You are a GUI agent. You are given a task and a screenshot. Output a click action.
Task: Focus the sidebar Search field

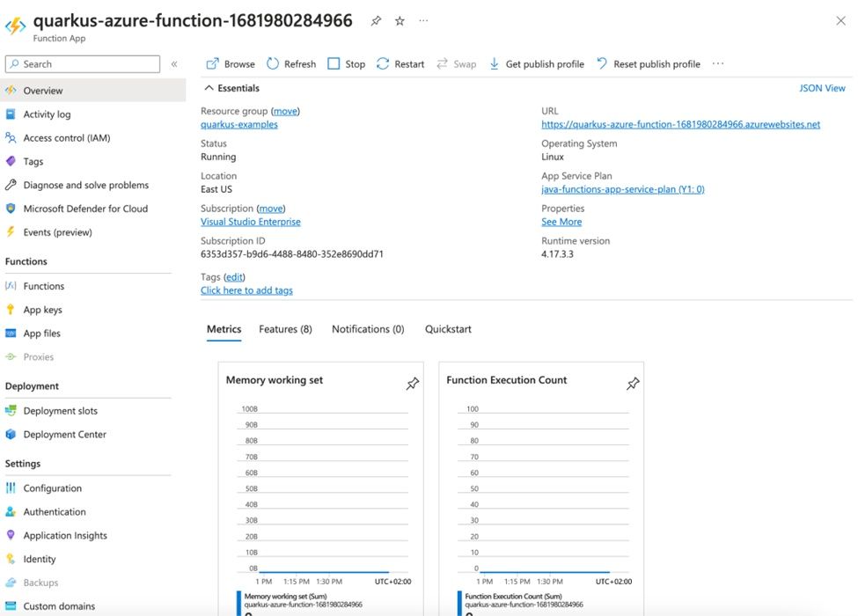point(83,64)
